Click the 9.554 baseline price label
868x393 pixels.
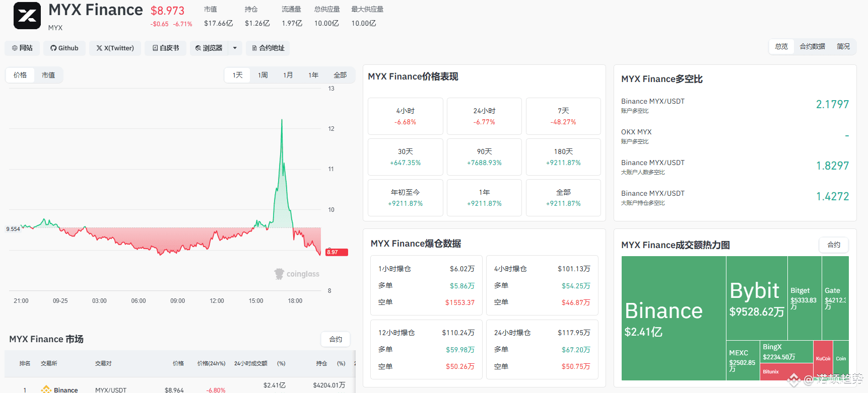[x=13, y=229]
